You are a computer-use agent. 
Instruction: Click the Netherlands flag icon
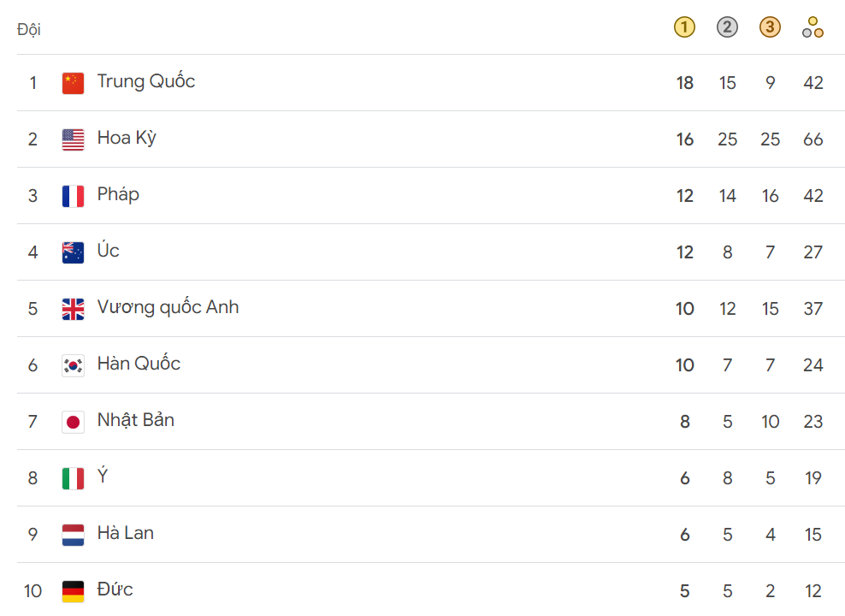73,536
